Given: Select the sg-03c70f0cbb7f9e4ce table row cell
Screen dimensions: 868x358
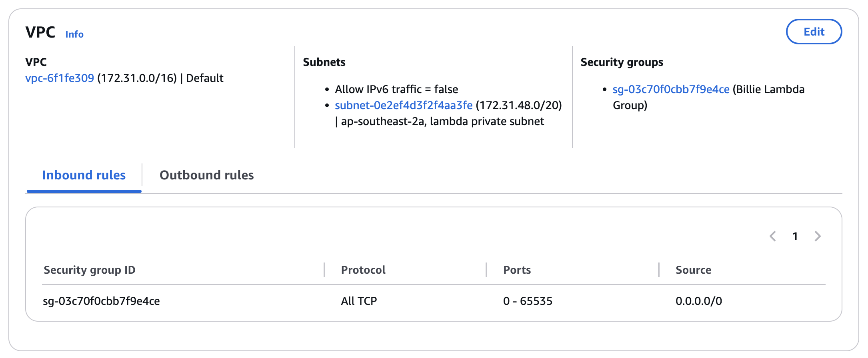Looking at the screenshot, I should click(x=101, y=301).
